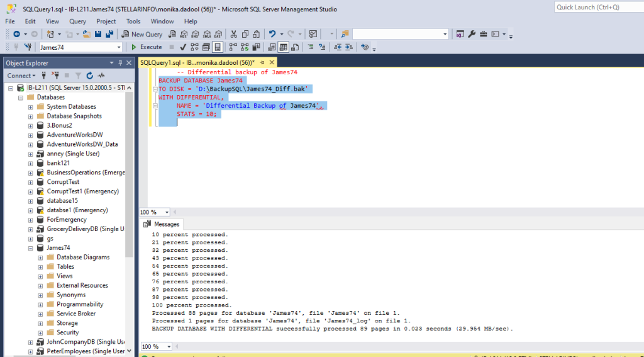Open the File menu
644x357 pixels.
tap(10, 21)
